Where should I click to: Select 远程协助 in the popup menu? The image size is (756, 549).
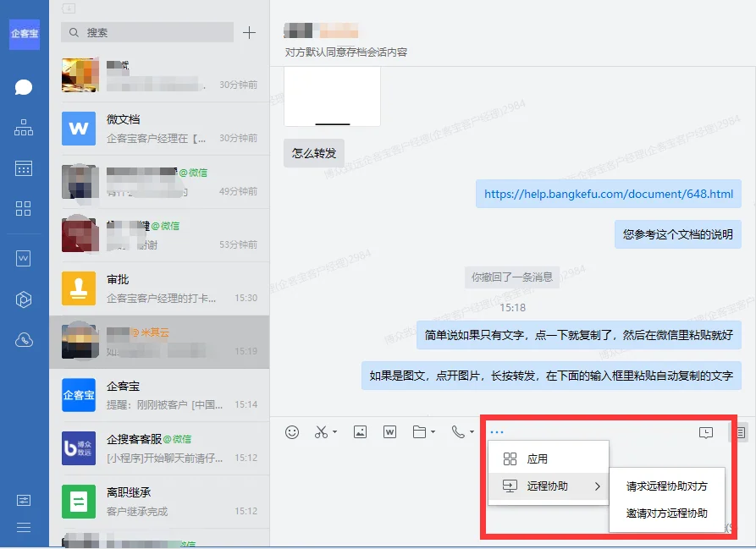[x=549, y=486]
